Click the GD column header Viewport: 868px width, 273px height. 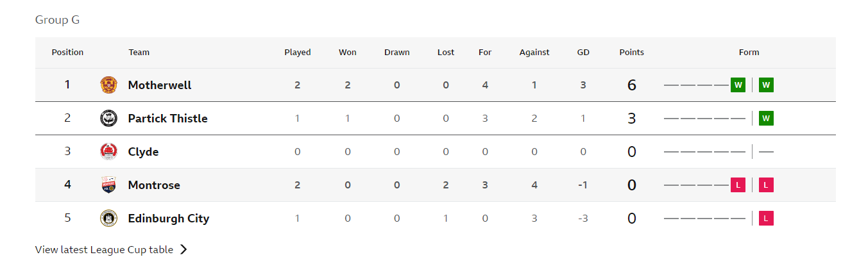pos(583,53)
